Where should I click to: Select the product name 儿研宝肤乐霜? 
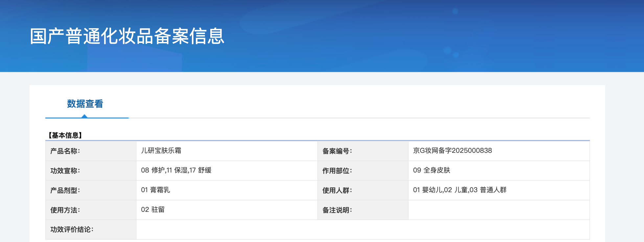pos(161,151)
